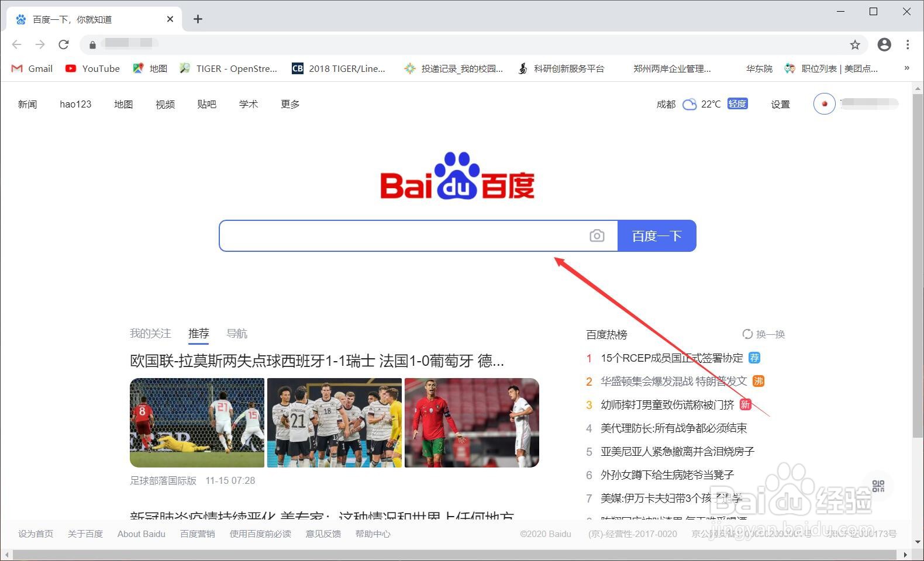Click the QR code icon at bottom right
924x561 pixels.
[878, 486]
